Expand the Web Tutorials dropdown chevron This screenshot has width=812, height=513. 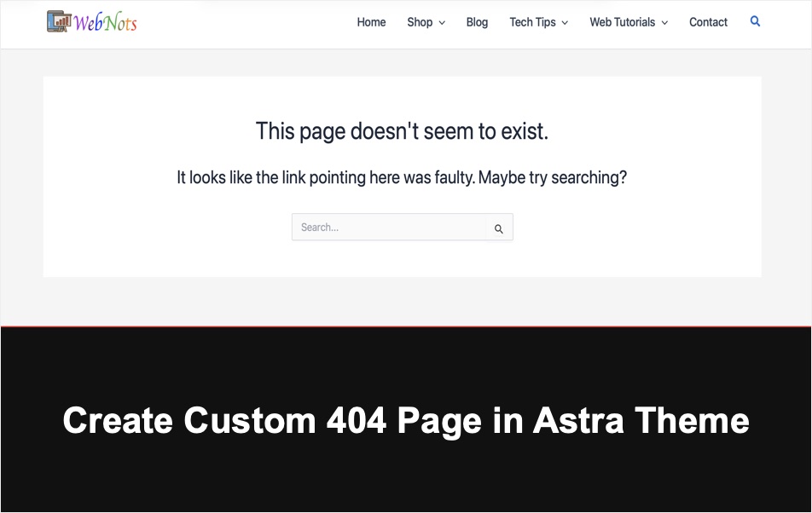tap(664, 23)
